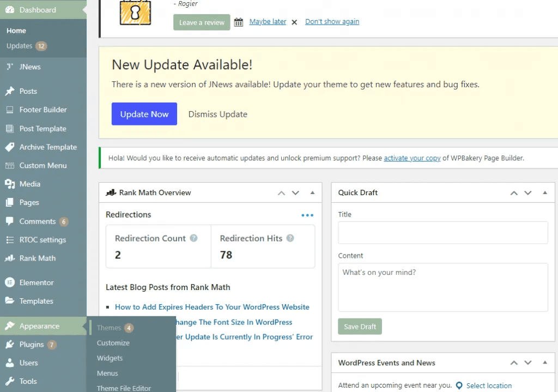The width and height of the screenshot is (558, 392).
Task: Collapse the Quick Draft panel
Action: [545, 192]
